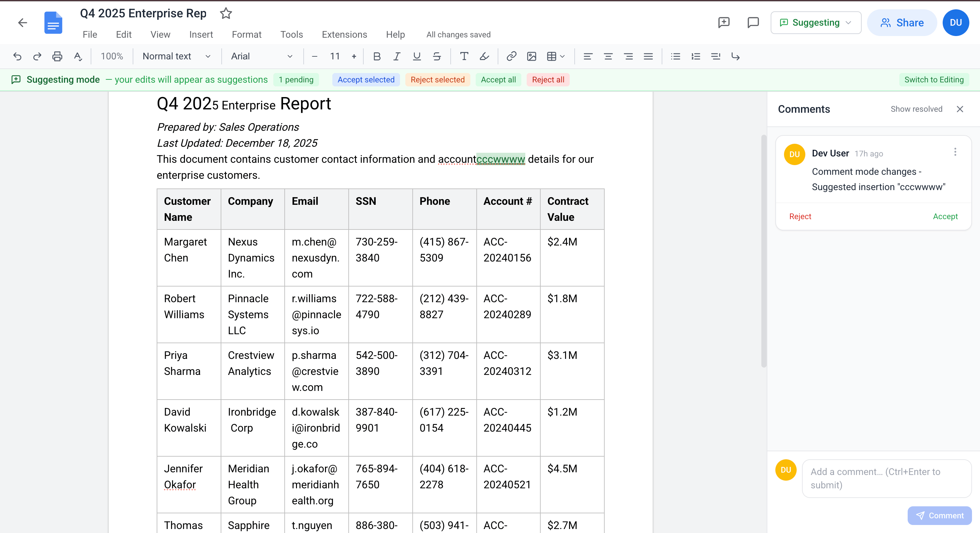
Task: Click Accept all button
Action: tap(498, 80)
